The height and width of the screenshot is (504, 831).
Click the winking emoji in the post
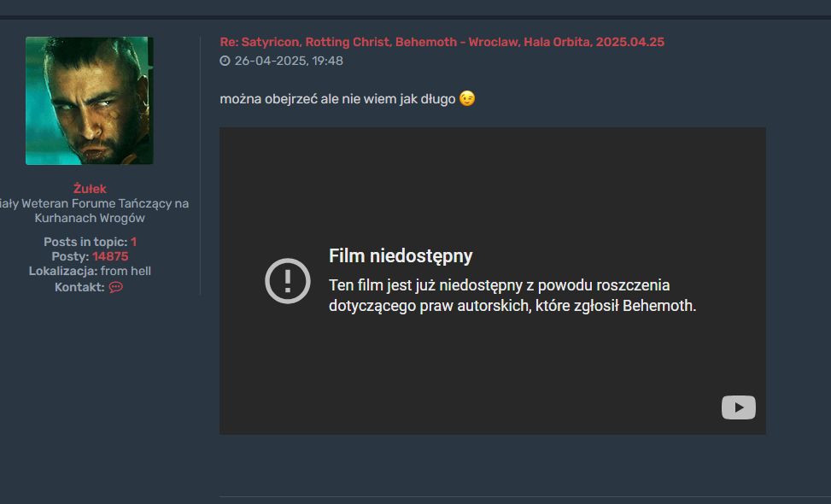467,98
